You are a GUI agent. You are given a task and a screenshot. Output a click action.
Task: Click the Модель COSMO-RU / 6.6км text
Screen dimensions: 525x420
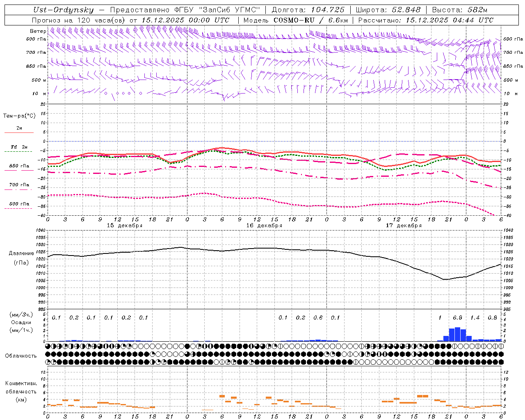pos(296,20)
